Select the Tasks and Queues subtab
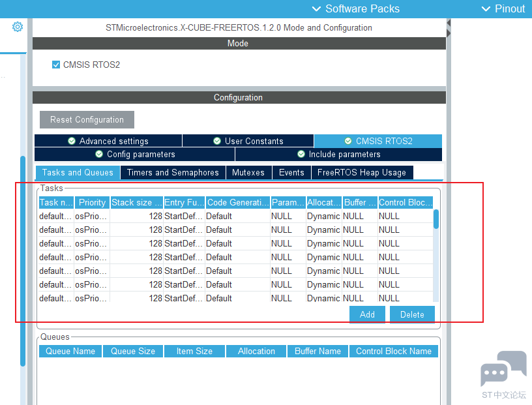The height and width of the screenshot is (405, 532). pyautogui.click(x=78, y=172)
